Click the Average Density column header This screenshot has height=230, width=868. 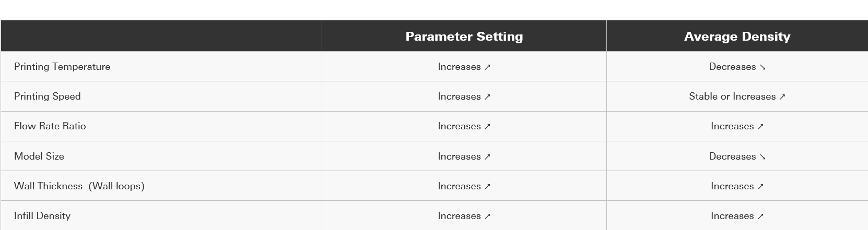[x=737, y=37]
